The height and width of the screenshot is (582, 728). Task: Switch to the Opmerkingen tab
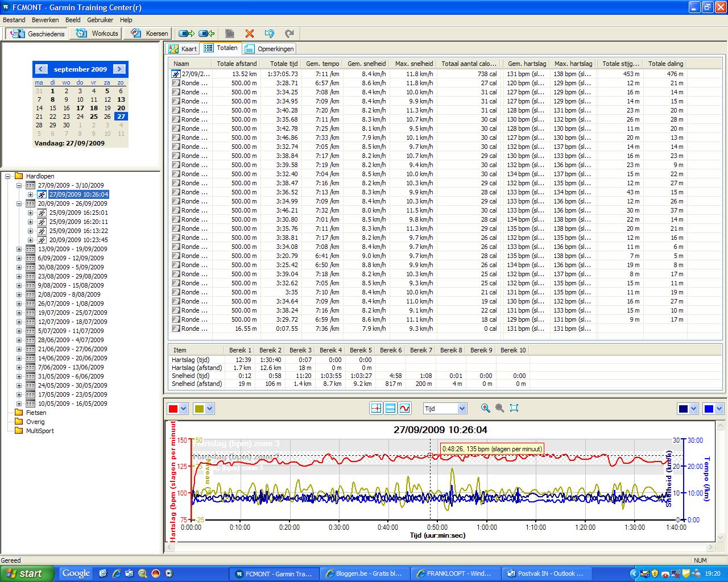click(x=269, y=49)
